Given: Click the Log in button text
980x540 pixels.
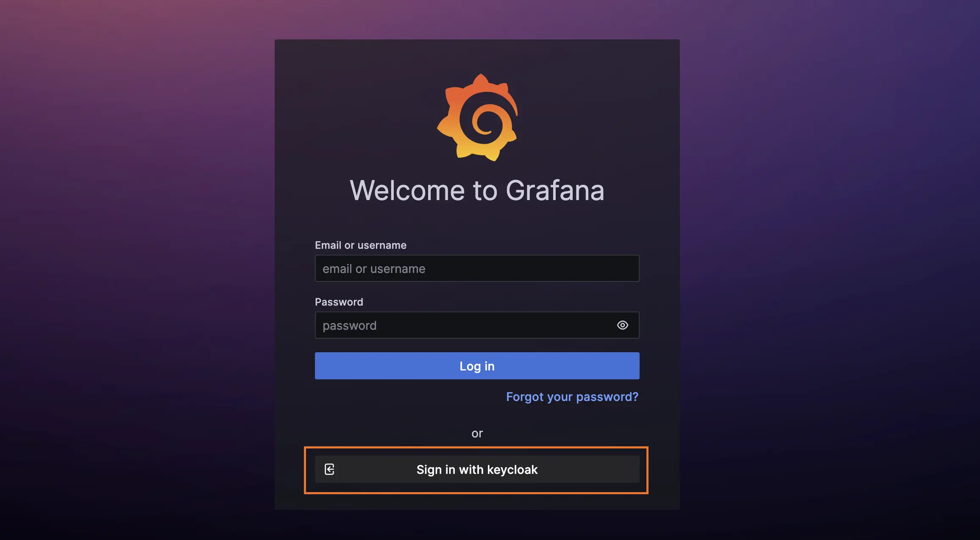Looking at the screenshot, I should coord(477,366).
